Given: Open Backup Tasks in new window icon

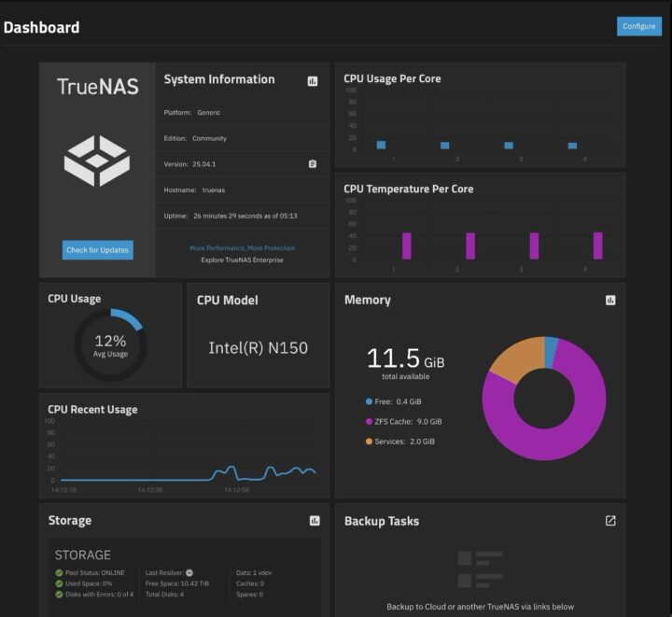Looking at the screenshot, I should tap(610, 521).
